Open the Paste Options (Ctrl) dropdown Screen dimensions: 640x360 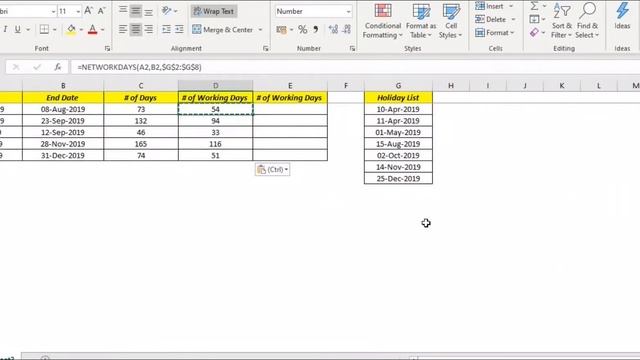[273, 169]
